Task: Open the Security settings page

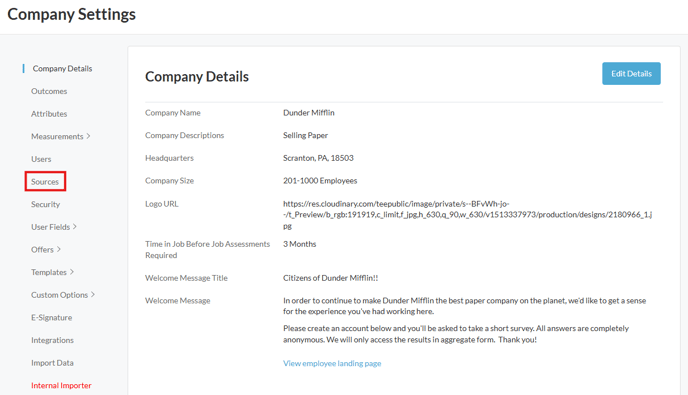Action: tap(45, 205)
